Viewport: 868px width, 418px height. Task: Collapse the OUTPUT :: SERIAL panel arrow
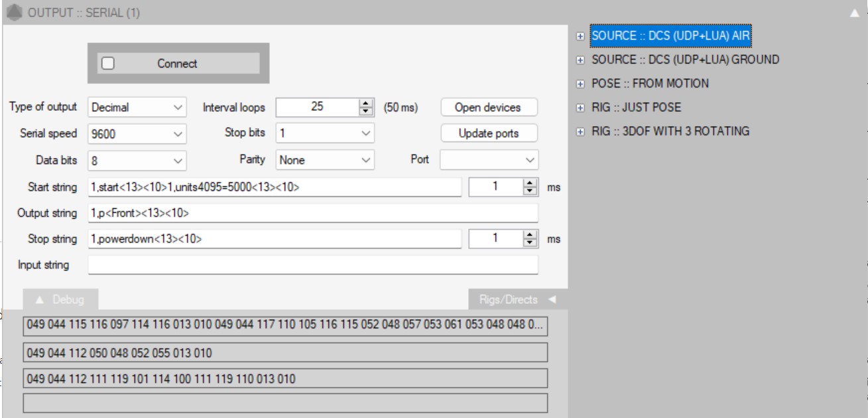tap(854, 13)
